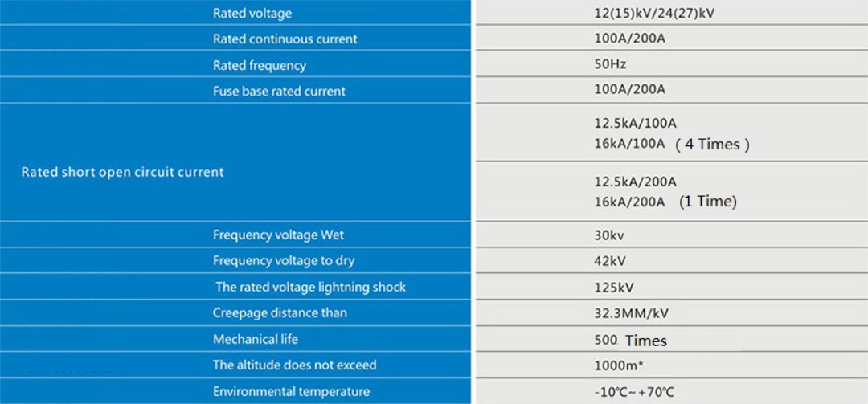Click the Mechanical life 500 Times value
This screenshot has height=404, width=868.
click(631, 341)
